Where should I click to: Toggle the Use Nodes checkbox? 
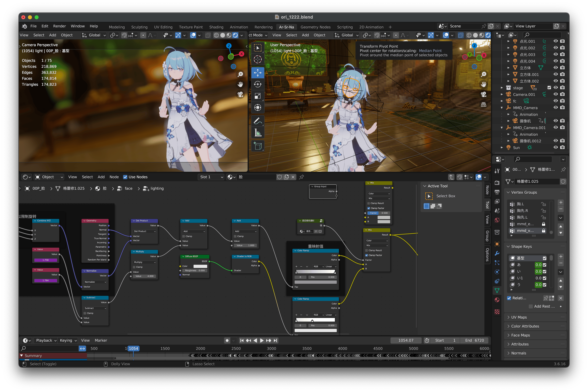pyautogui.click(x=125, y=177)
